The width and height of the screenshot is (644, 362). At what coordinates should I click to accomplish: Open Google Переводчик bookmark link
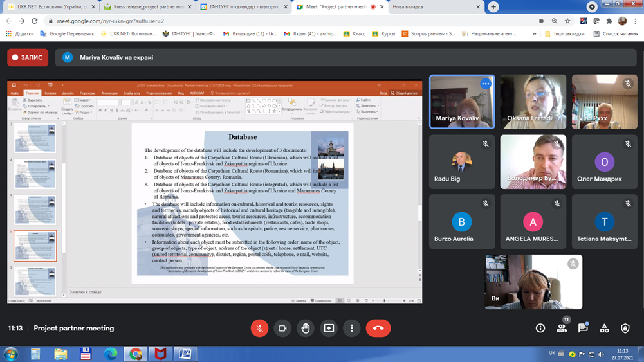68,33
